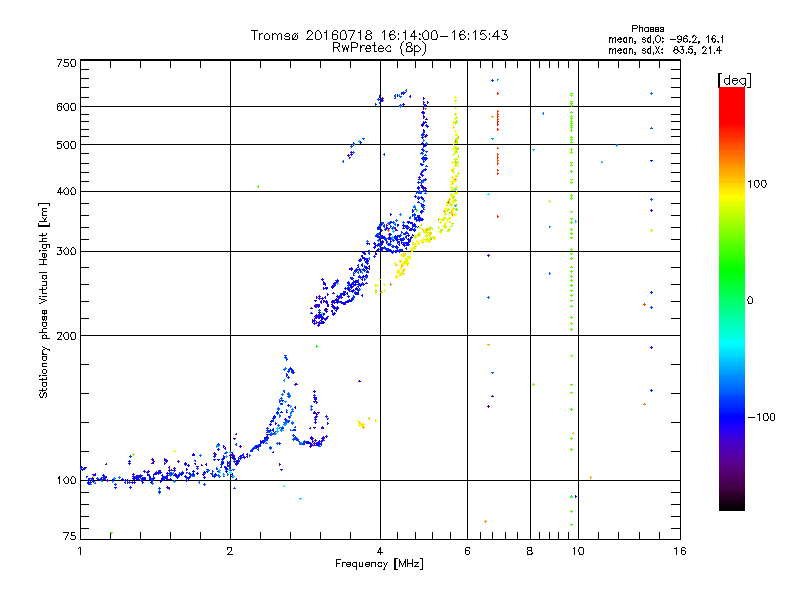Click the x-axis tick label '6'
800x600 pixels.
click(467, 551)
